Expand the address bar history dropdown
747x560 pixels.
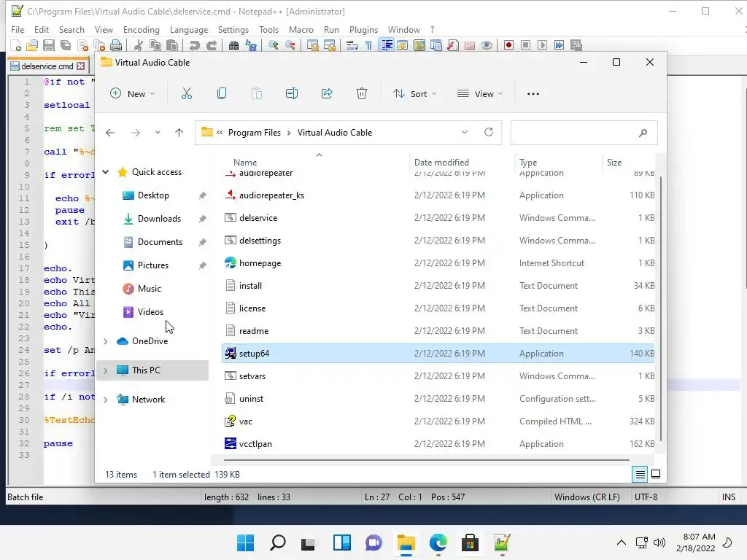point(465,133)
